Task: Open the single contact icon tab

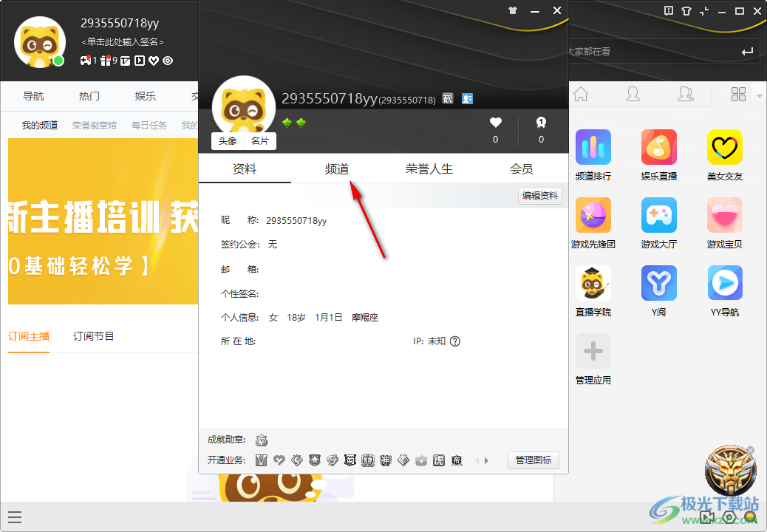Action: 633,94
